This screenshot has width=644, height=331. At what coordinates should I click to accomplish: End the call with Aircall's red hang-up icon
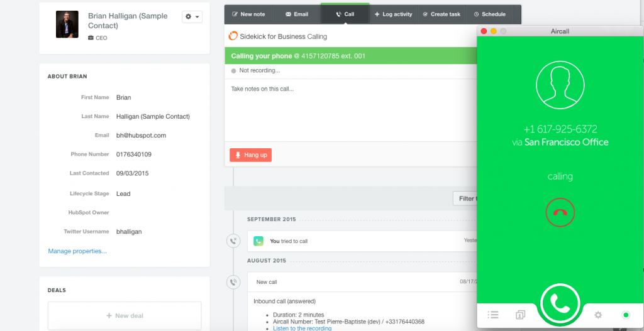(560, 212)
